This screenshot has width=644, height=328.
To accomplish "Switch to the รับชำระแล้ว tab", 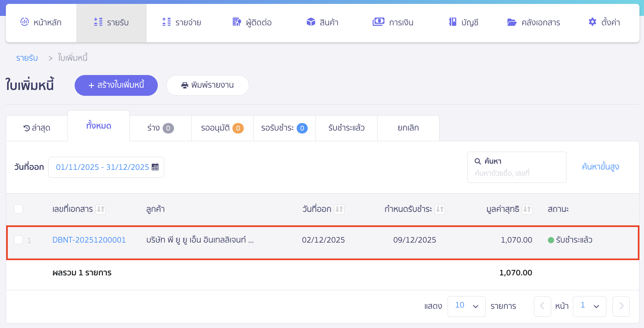I will pos(346,128).
